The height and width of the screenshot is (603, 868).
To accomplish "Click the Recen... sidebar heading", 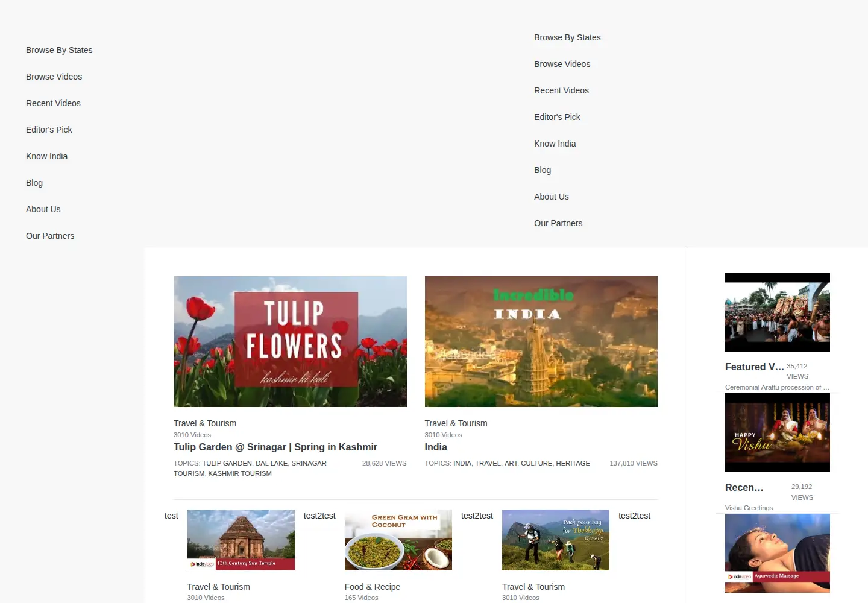I will click(744, 487).
